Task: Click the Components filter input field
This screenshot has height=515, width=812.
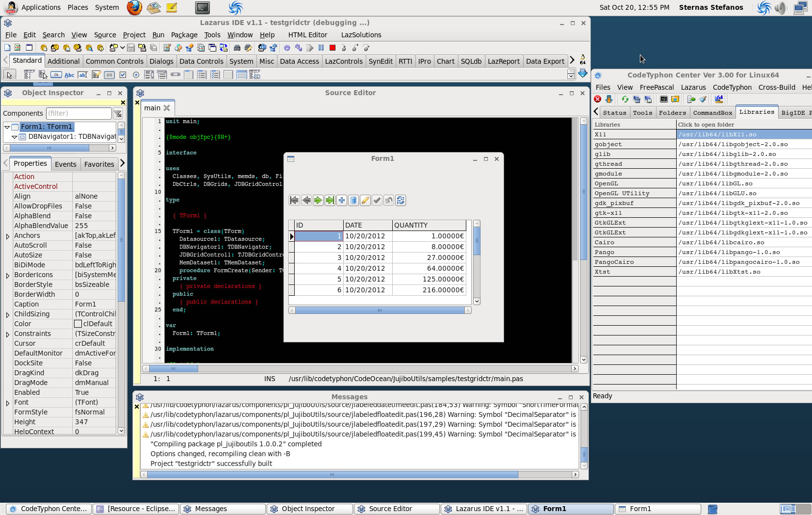Action: point(79,113)
